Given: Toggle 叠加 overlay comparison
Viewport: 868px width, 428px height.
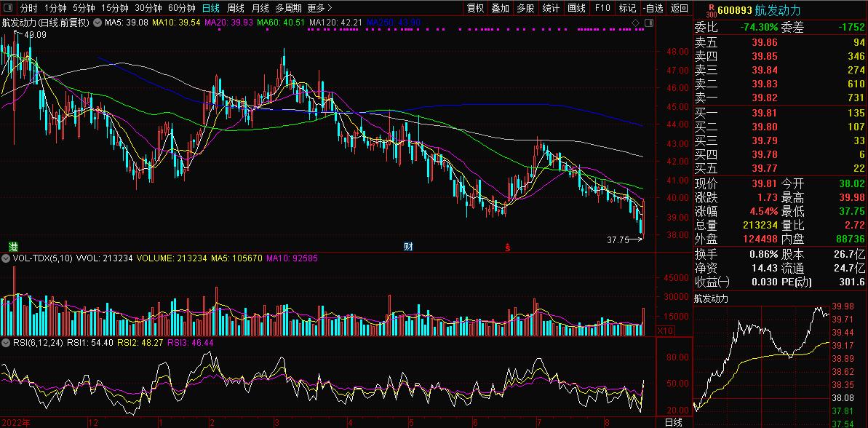Looking at the screenshot, I should click(500, 8).
